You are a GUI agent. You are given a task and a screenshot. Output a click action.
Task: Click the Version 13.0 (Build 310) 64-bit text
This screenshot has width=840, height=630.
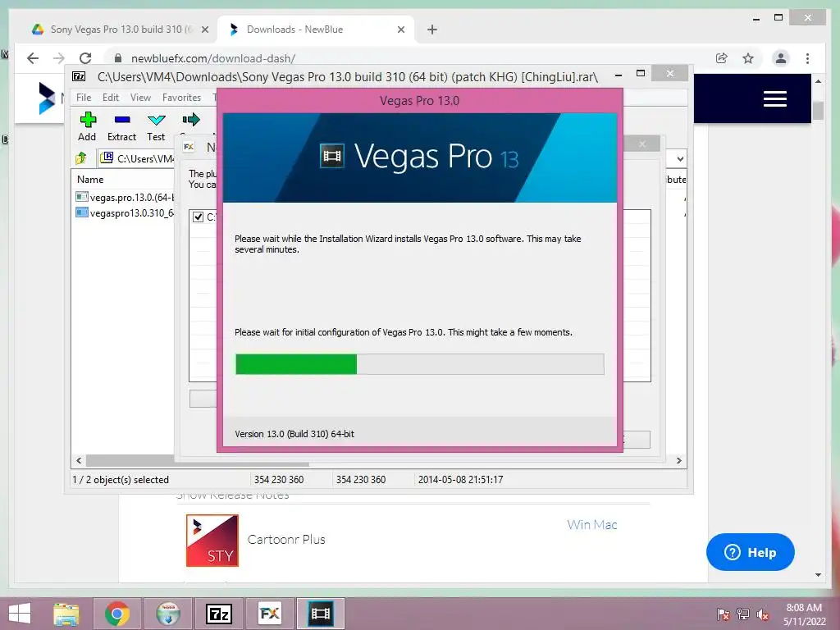point(294,434)
